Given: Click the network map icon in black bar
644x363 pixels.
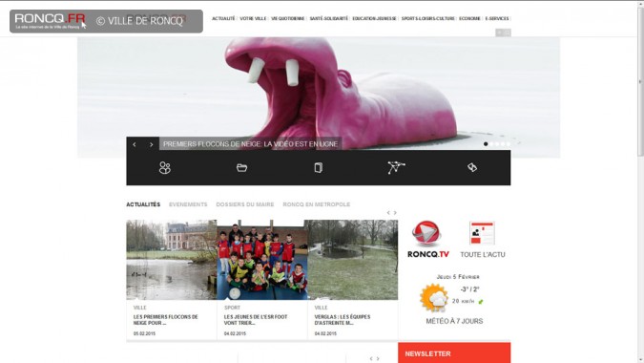Looking at the screenshot, I should [396, 167].
